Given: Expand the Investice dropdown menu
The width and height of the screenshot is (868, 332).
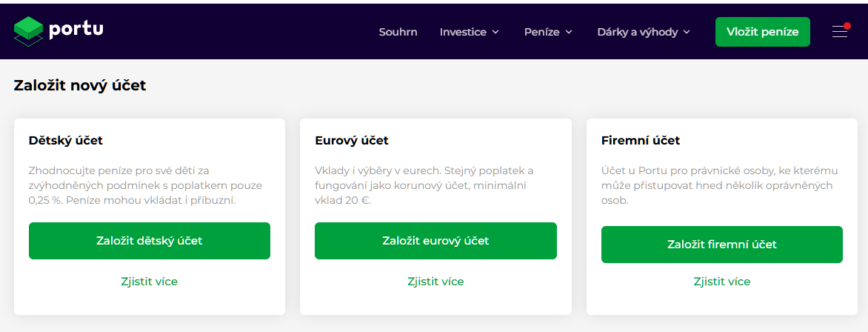Looking at the screenshot, I should pyautogui.click(x=469, y=32).
